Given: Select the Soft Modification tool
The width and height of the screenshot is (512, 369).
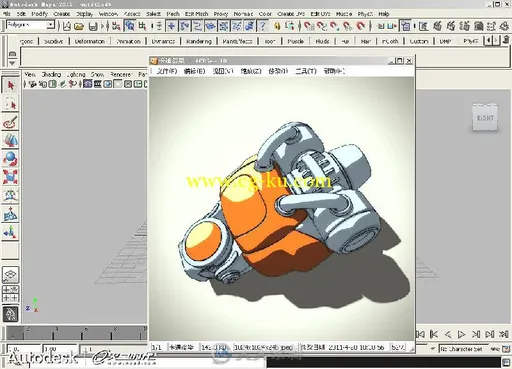Looking at the screenshot, I should 10,214.
